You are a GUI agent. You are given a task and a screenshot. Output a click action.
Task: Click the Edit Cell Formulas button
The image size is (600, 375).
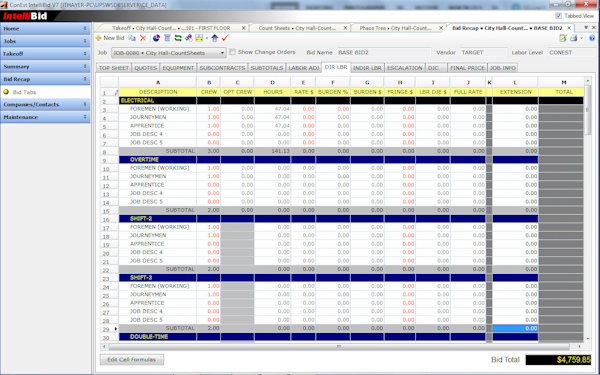pyautogui.click(x=132, y=359)
